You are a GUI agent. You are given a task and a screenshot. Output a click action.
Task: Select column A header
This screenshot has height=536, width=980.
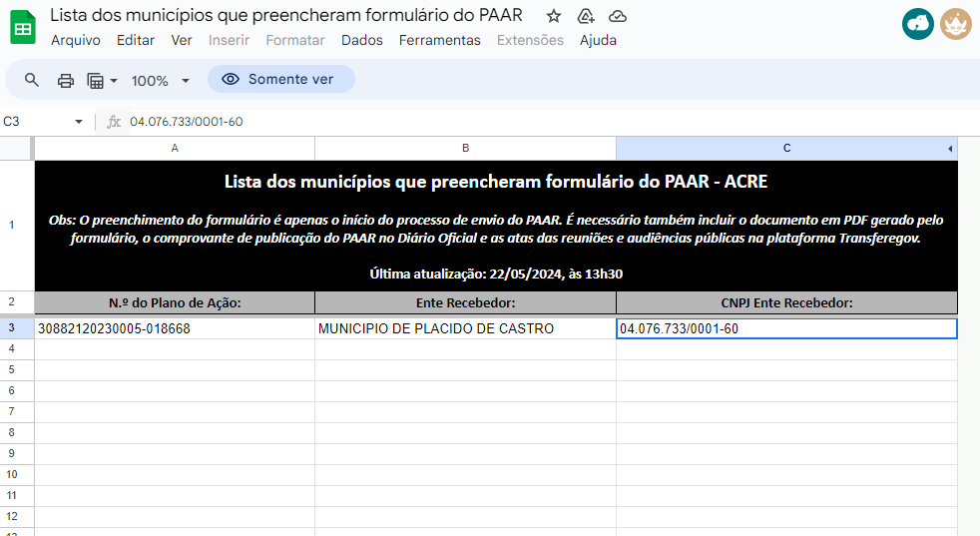click(175, 148)
